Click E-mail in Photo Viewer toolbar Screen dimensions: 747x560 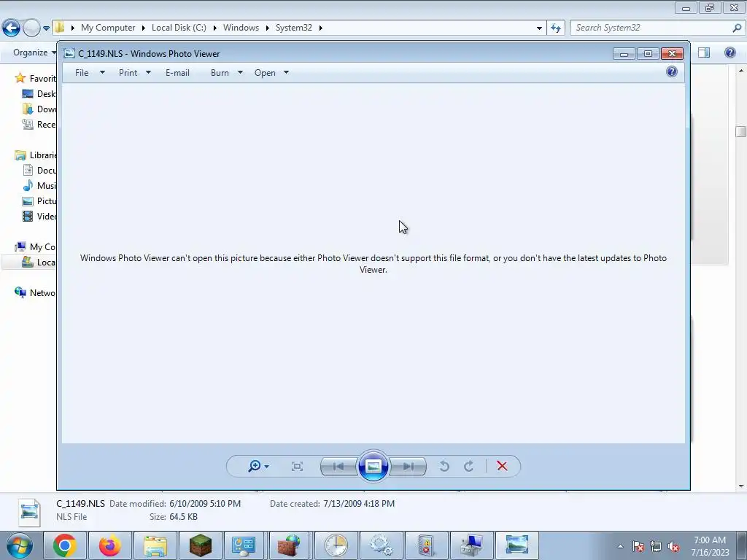click(x=177, y=73)
